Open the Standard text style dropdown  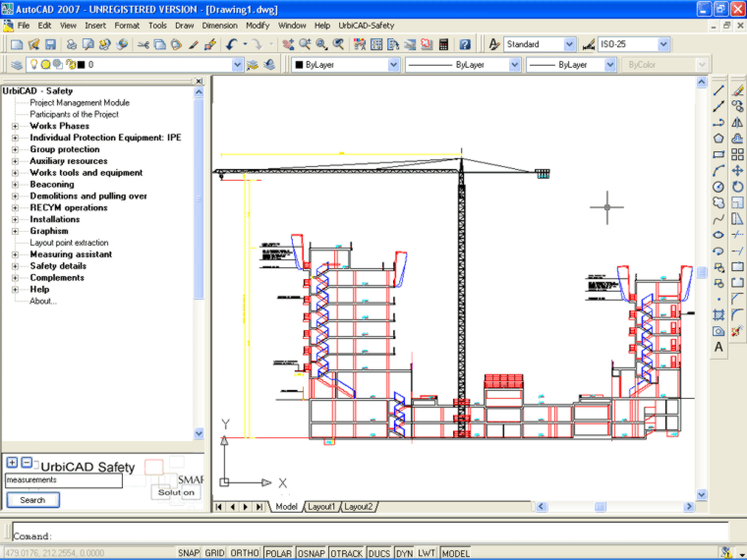tap(569, 44)
